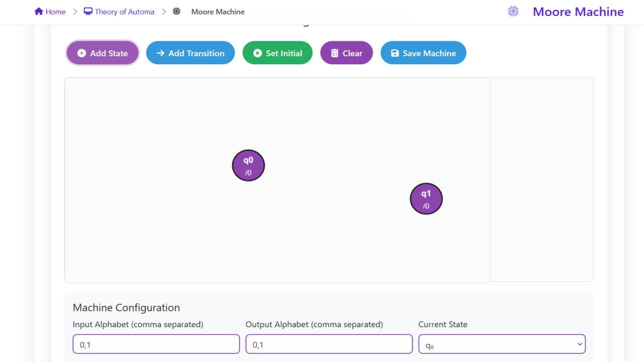This screenshot has width=644, height=362.
Task: Click the play icon on Set Initial
Action: pos(258,53)
